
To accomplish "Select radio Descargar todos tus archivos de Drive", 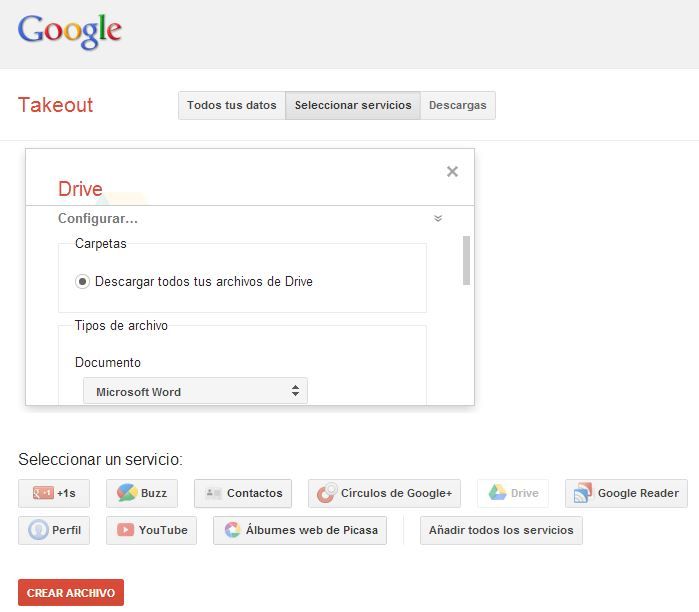I will pyautogui.click(x=83, y=282).
